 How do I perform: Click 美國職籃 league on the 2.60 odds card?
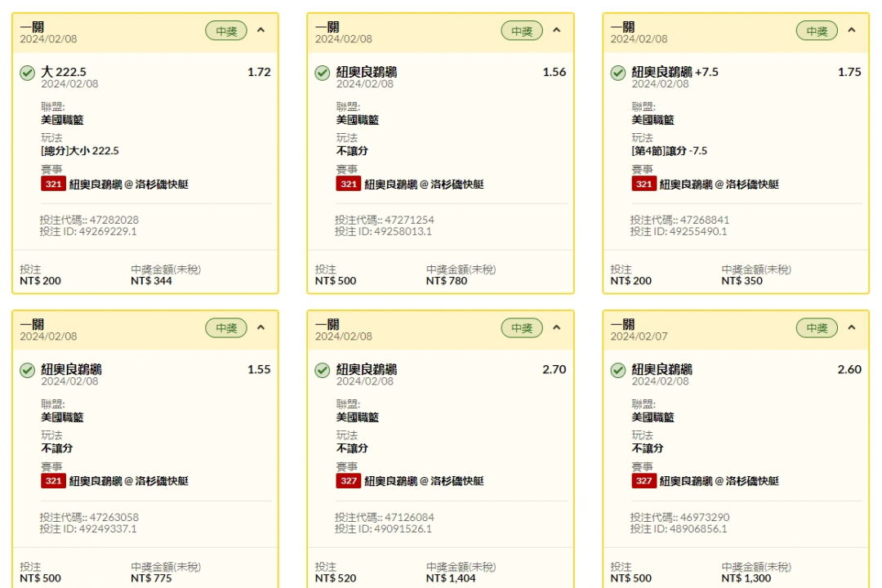pyautogui.click(x=653, y=417)
